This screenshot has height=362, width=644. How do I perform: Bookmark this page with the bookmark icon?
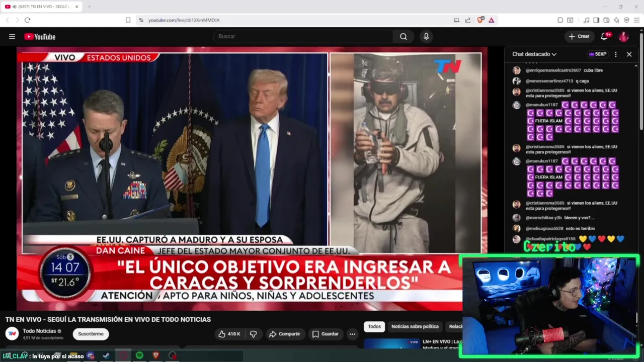[128, 20]
